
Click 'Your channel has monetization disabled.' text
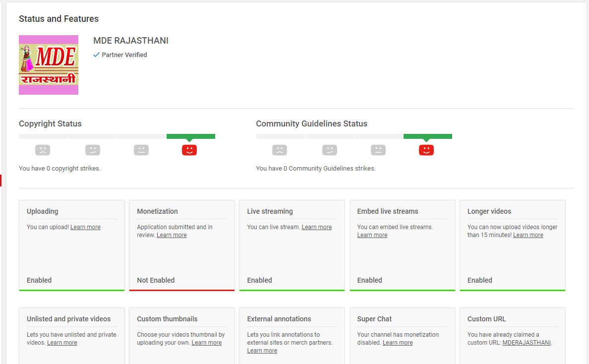coord(398,338)
